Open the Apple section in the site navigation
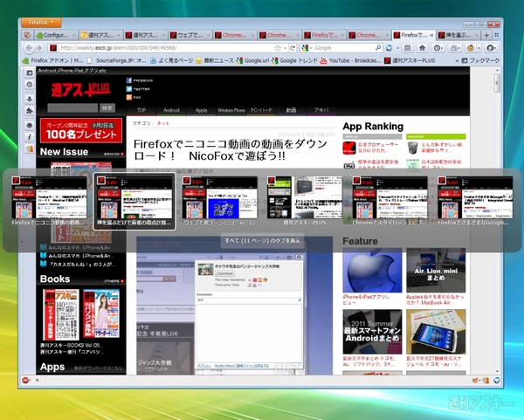The height and width of the screenshot is (420, 524). coord(201,110)
